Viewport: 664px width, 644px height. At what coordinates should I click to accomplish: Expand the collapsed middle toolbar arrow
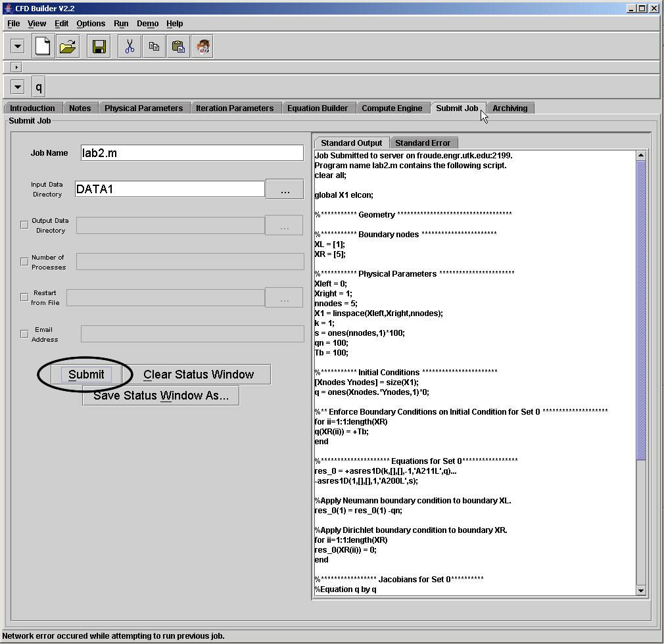17,67
